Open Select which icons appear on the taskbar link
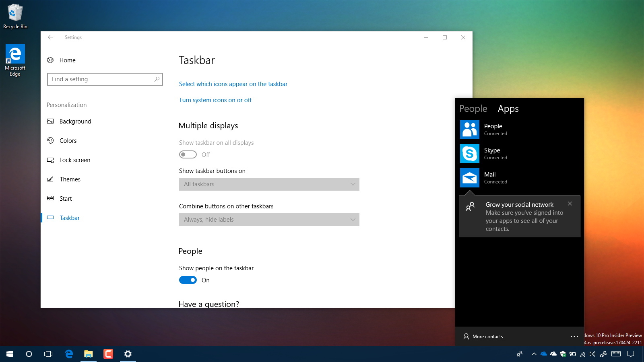The width and height of the screenshot is (644, 362). coord(233,84)
